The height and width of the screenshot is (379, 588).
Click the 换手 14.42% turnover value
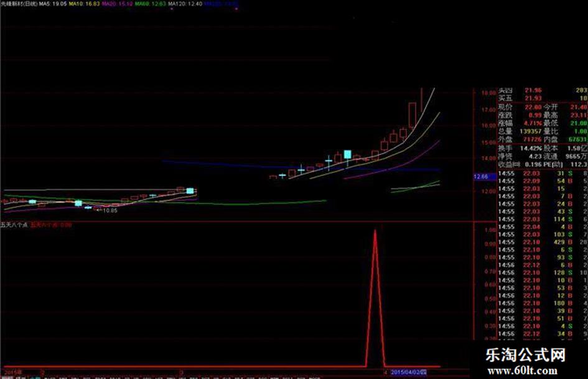click(x=531, y=148)
